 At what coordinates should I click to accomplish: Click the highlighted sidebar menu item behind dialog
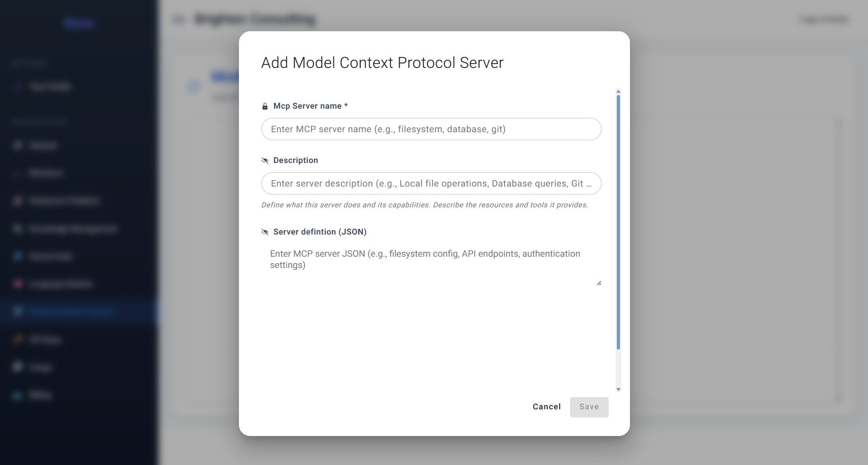pos(79,311)
